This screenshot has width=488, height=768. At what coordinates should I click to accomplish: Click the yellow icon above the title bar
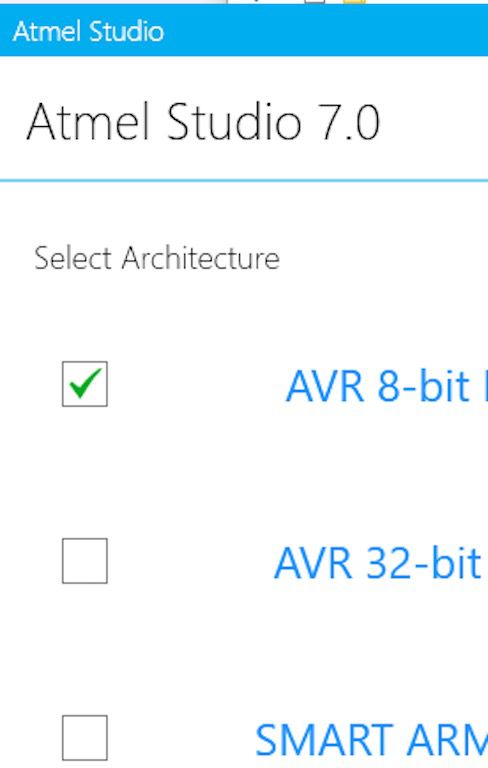coord(354,1)
